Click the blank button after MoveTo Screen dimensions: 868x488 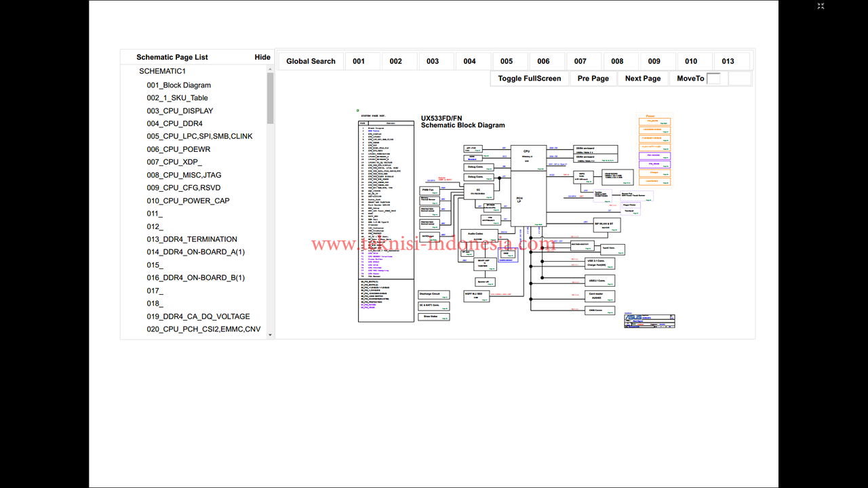click(x=740, y=79)
